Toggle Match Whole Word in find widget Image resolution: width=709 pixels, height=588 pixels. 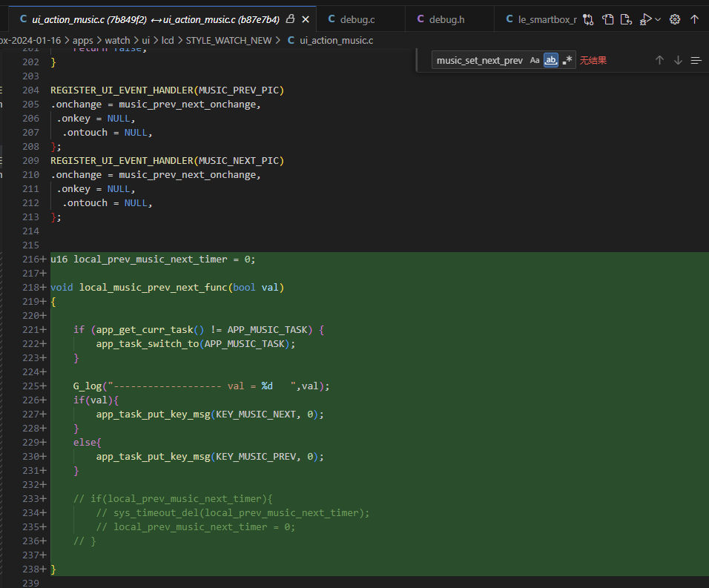click(x=551, y=60)
